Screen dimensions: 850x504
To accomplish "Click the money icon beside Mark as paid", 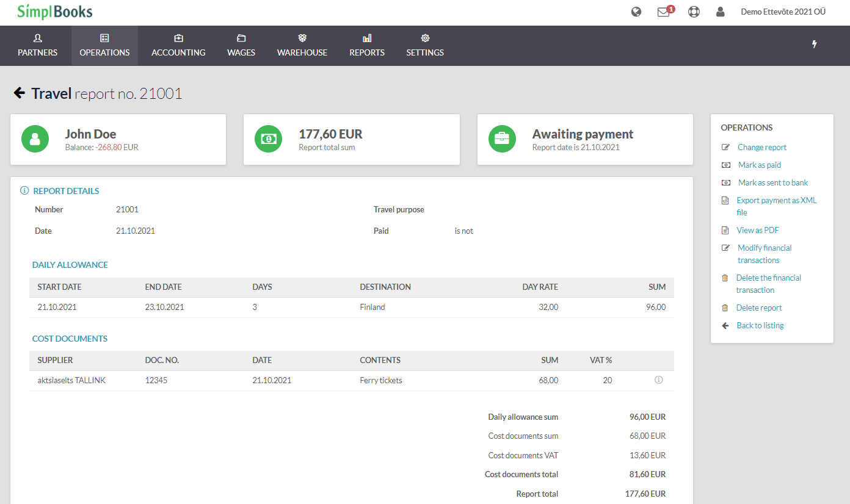I will pos(725,165).
